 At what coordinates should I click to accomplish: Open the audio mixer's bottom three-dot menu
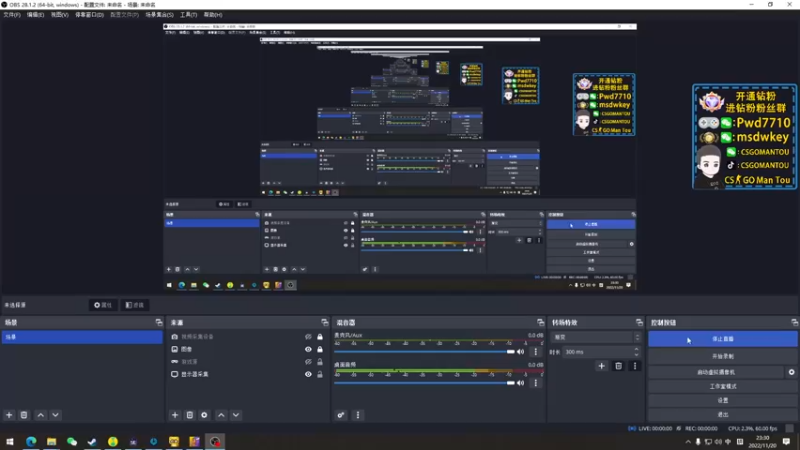(x=358, y=415)
